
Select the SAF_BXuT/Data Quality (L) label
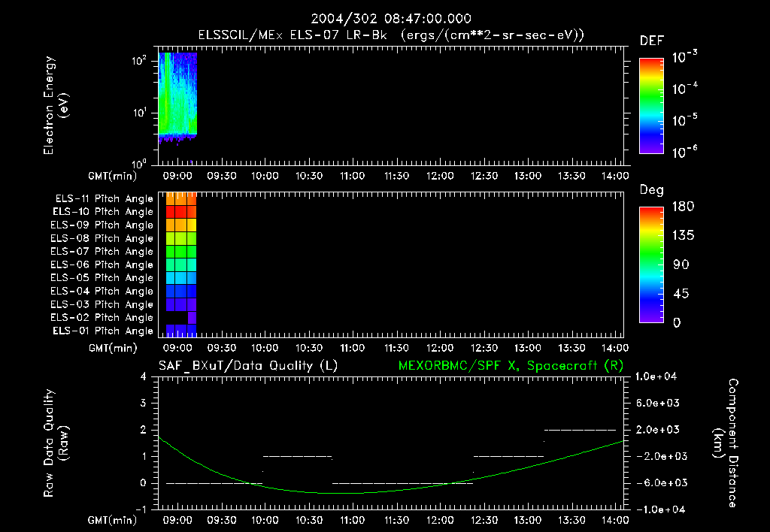pos(248,366)
